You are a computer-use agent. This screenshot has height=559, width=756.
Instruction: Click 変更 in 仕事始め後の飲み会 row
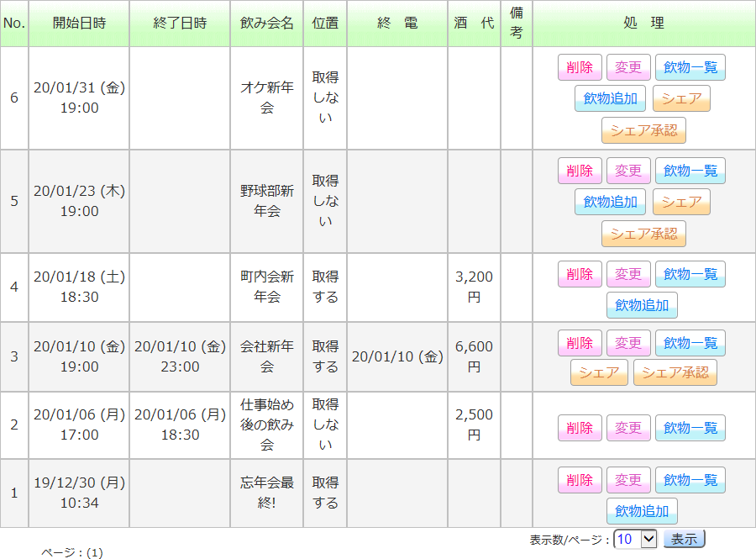[628, 428]
